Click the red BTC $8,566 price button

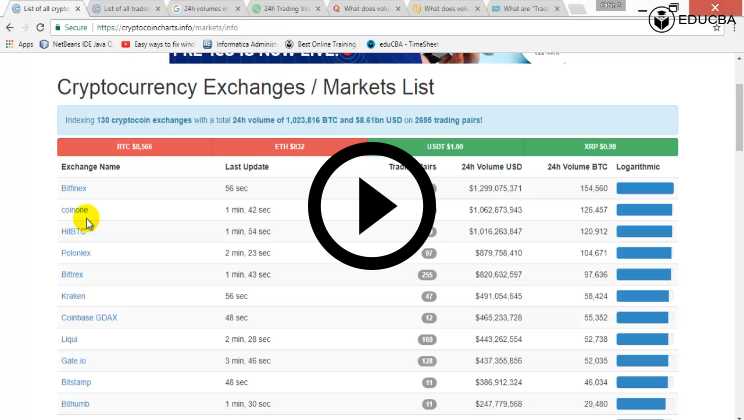133,147
